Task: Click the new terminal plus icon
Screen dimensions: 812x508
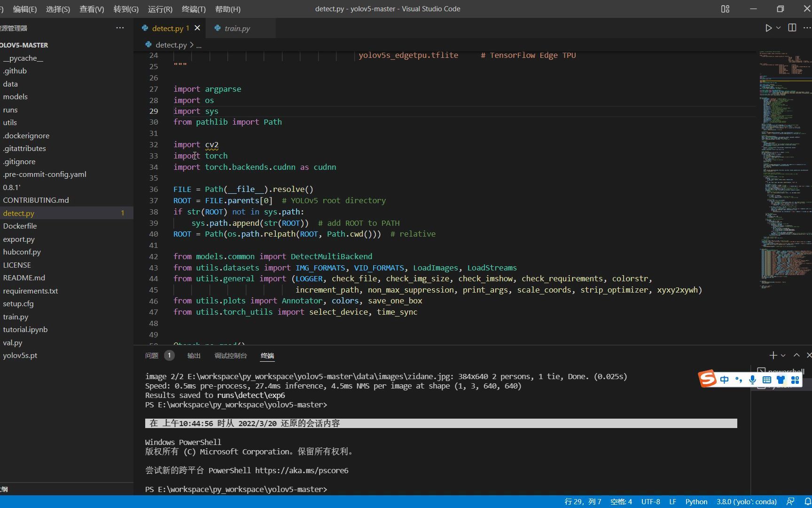Action: click(x=773, y=356)
